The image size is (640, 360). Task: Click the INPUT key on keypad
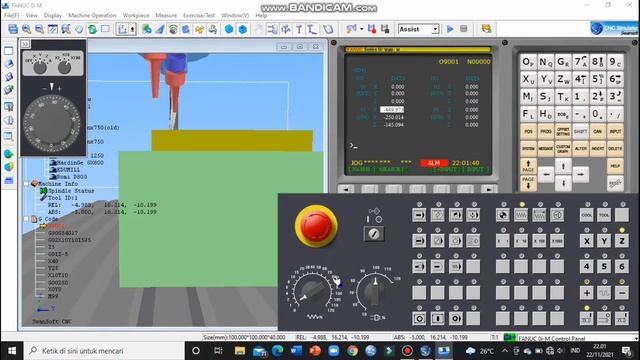[615, 131]
